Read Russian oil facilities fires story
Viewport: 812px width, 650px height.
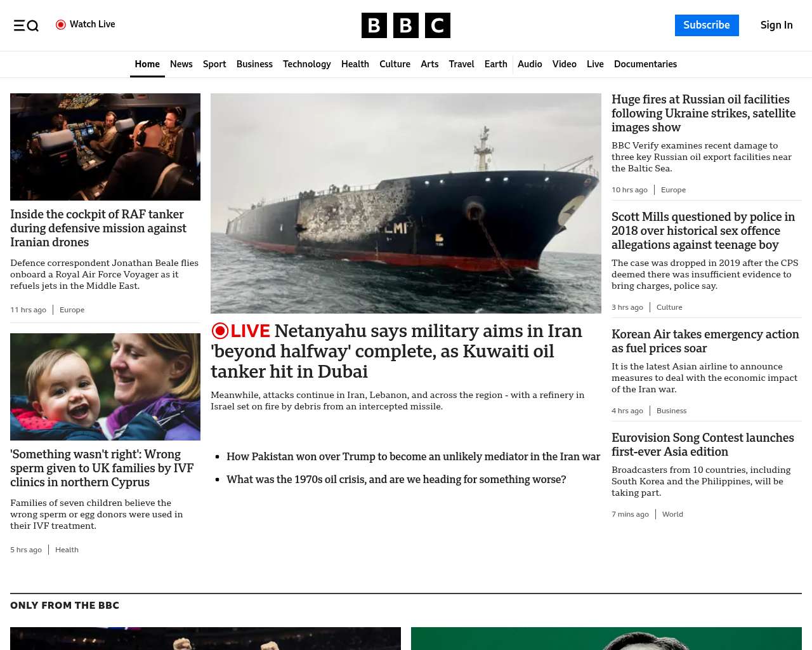point(703,114)
